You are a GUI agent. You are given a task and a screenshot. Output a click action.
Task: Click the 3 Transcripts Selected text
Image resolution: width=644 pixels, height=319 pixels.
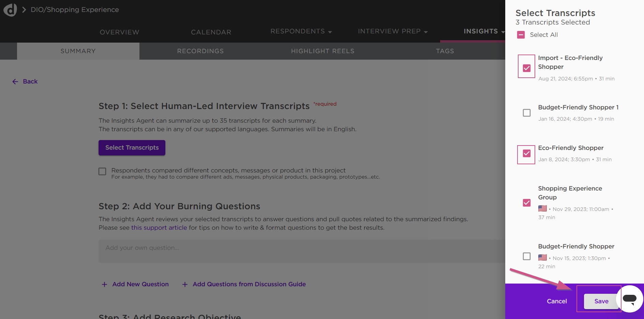coord(553,22)
